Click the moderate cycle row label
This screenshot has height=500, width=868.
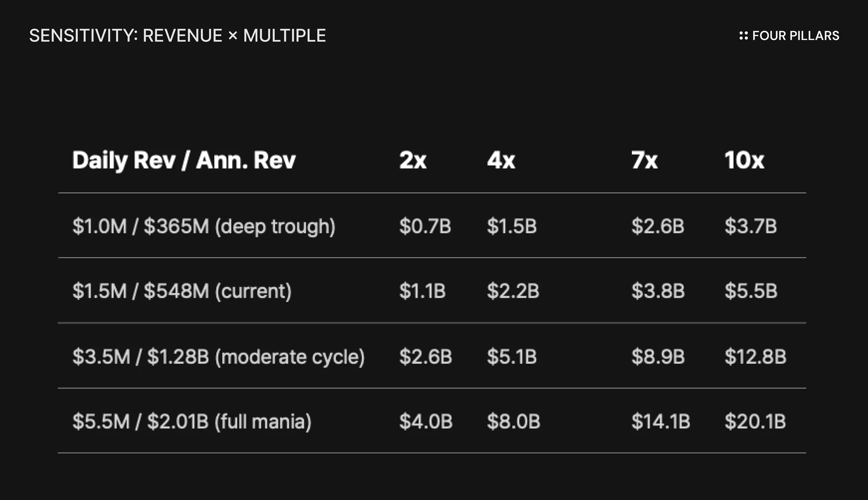tap(218, 356)
